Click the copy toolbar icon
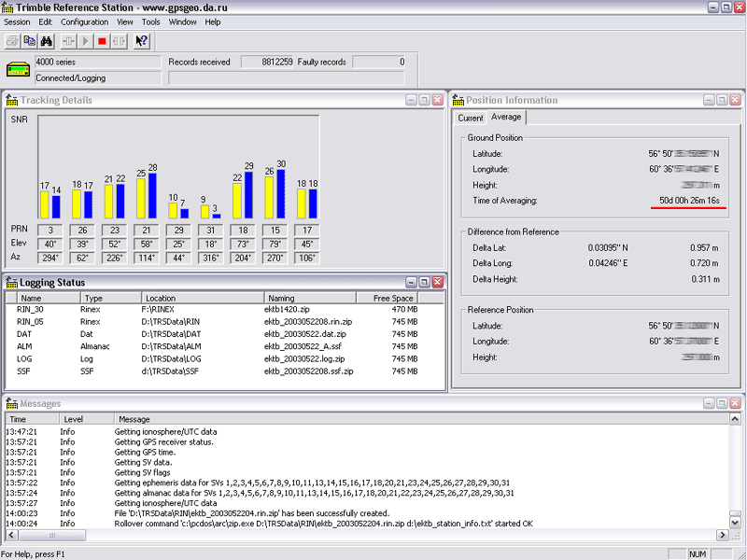Image resolution: width=747 pixels, height=560 pixels. pos(30,41)
